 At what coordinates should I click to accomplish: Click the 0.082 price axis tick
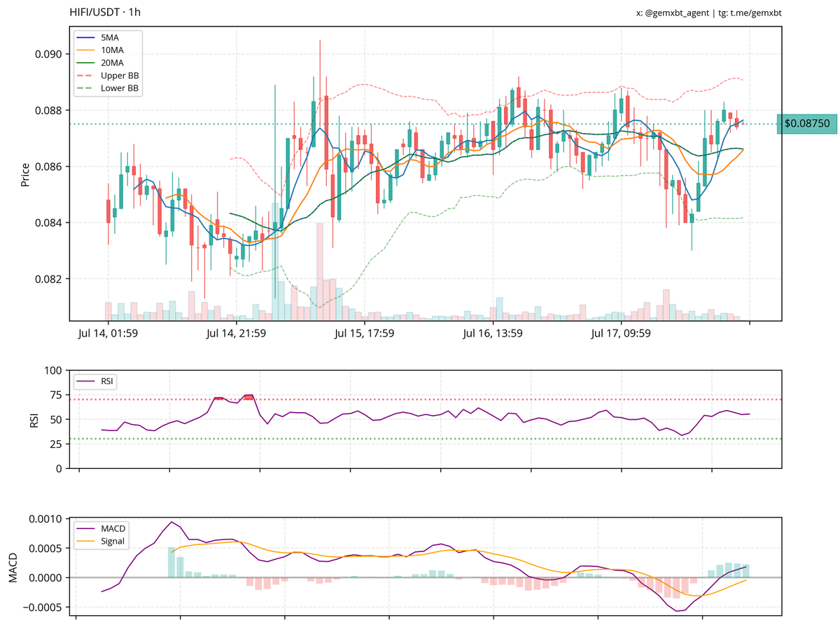tap(49, 279)
